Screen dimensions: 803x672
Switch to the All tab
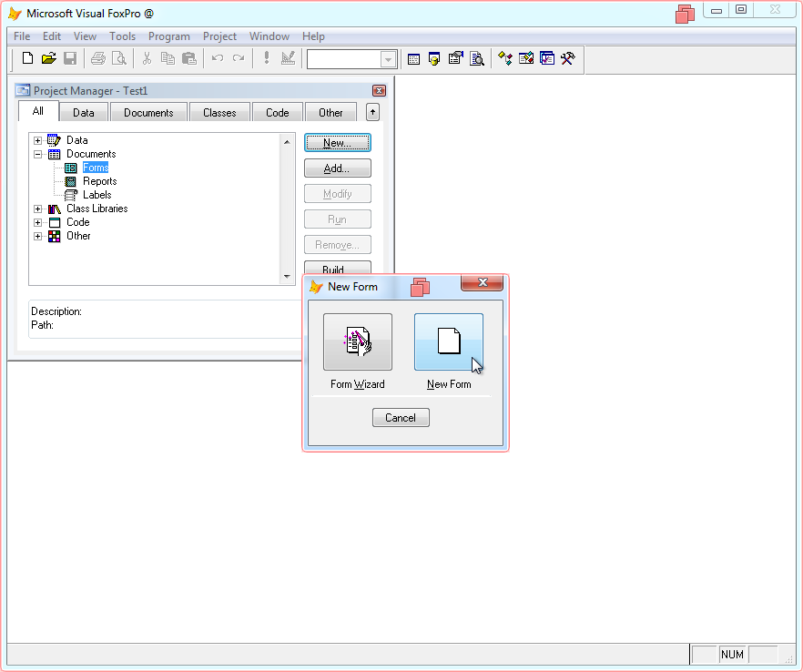(38, 111)
